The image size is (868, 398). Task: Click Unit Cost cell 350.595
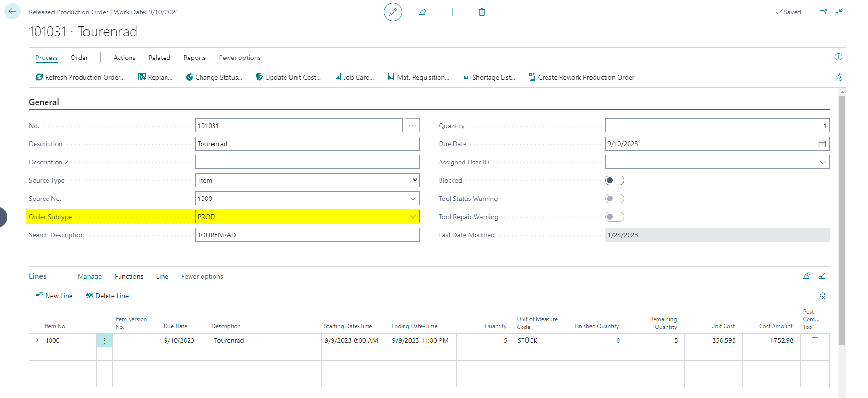(713, 340)
